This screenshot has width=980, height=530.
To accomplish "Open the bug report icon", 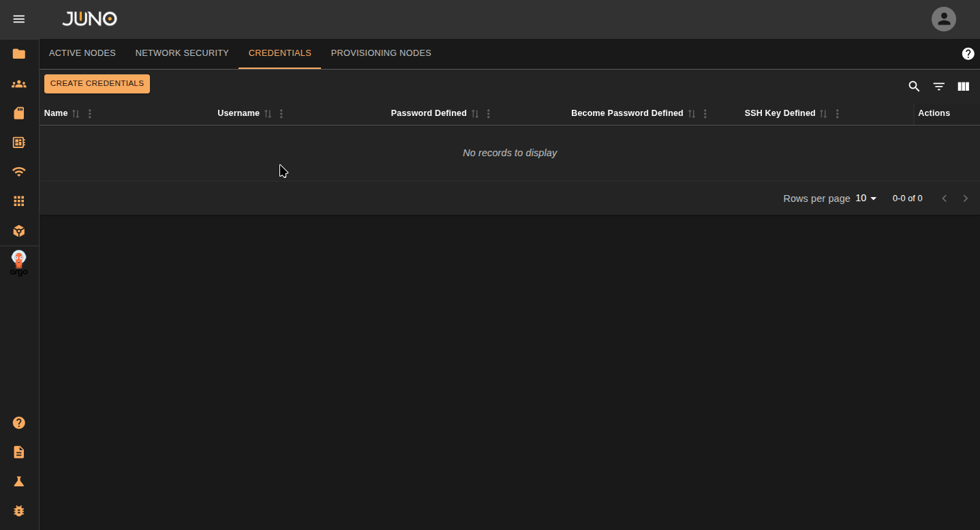I will (19, 510).
